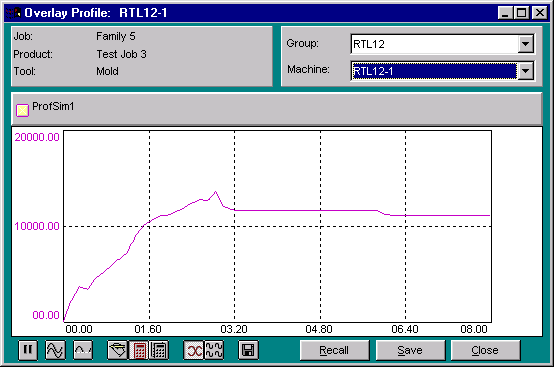Click the Overlay Profile window system icon
Viewport: 554px width, 367px height.
(x=13, y=13)
